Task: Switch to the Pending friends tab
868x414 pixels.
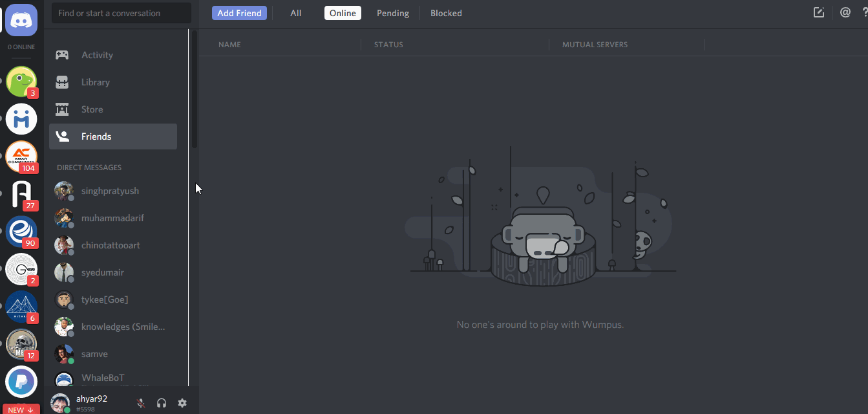Action: click(x=393, y=13)
